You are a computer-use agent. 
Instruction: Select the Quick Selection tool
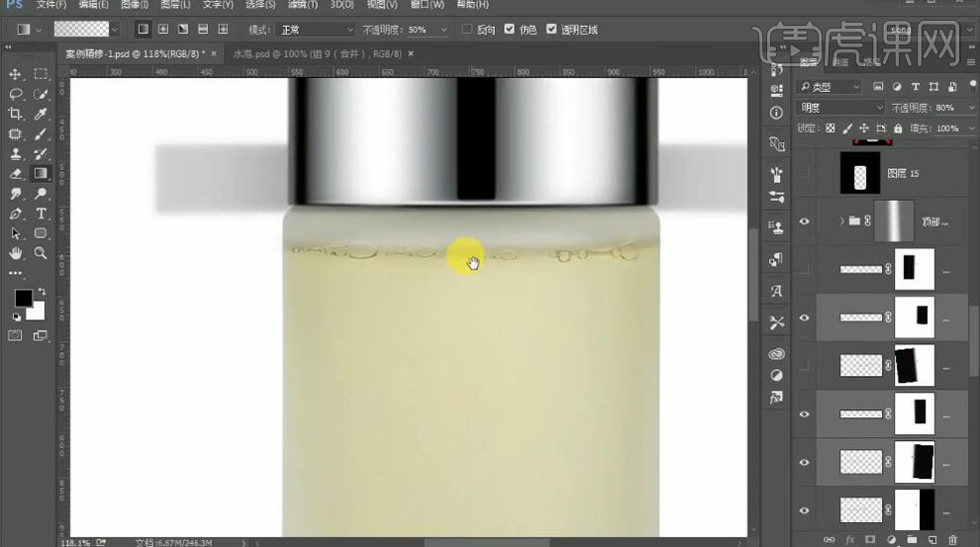tap(41, 94)
